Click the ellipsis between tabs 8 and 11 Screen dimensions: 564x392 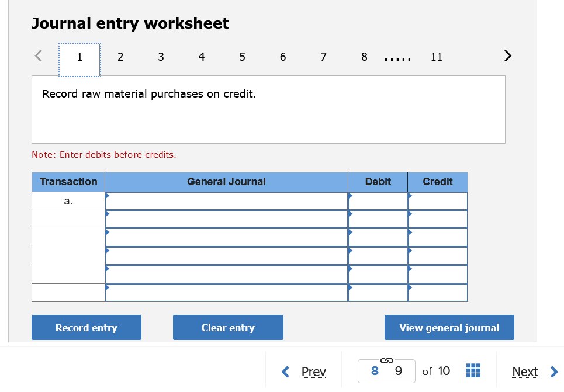point(397,57)
